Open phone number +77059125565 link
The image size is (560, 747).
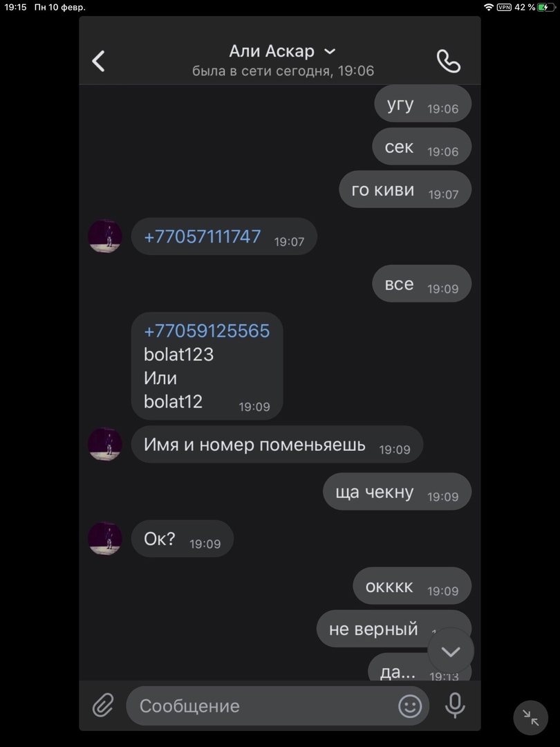[x=207, y=331]
